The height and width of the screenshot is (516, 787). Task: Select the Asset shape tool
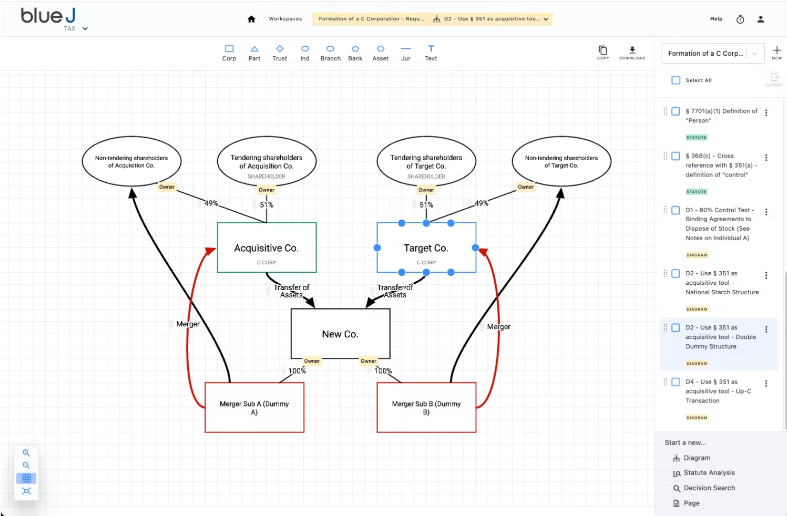(x=380, y=53)
